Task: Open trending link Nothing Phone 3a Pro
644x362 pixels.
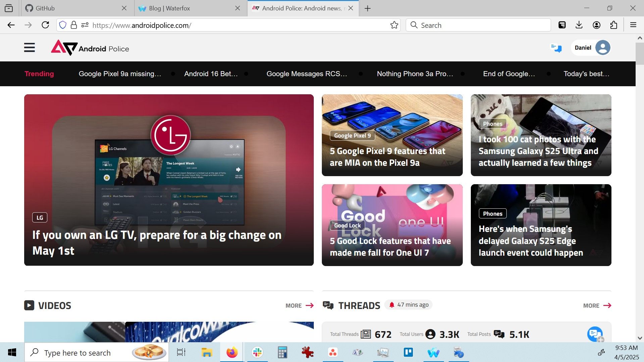Action: tap(415, 74)
